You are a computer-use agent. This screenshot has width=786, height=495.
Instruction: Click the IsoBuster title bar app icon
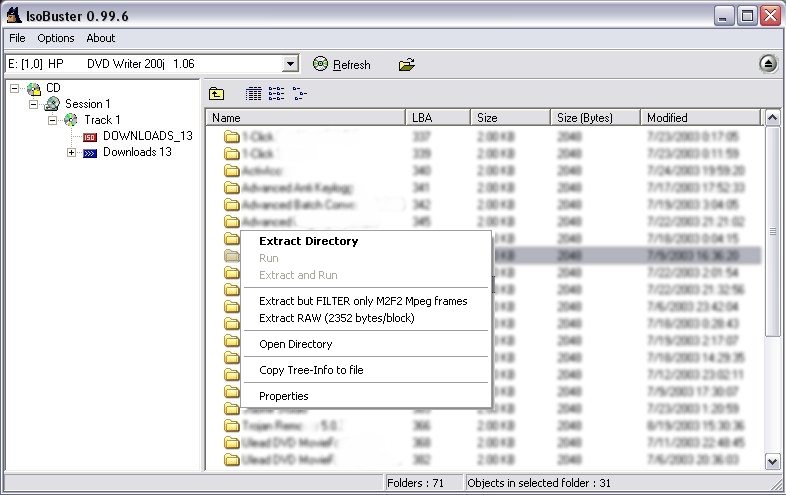tap(14, 16)
